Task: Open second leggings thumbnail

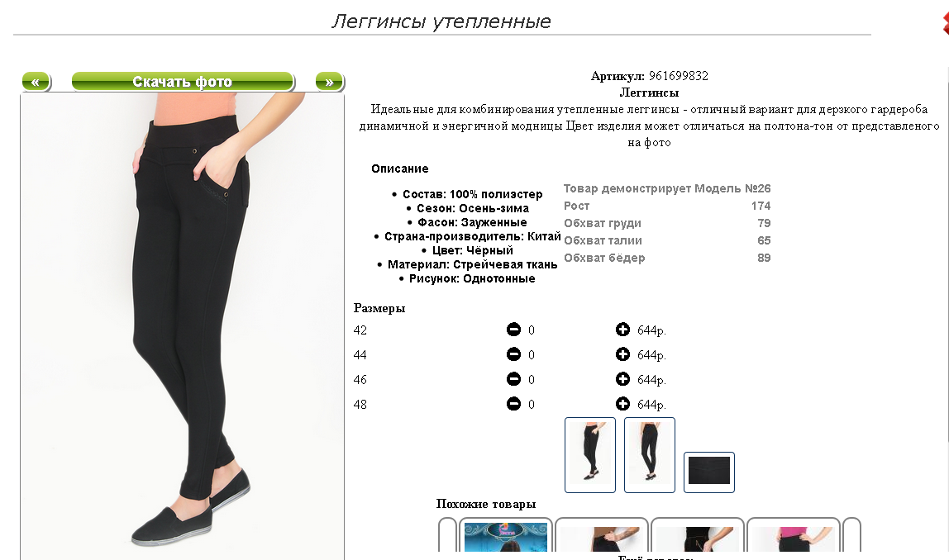Action: click(x=650, y=455)
